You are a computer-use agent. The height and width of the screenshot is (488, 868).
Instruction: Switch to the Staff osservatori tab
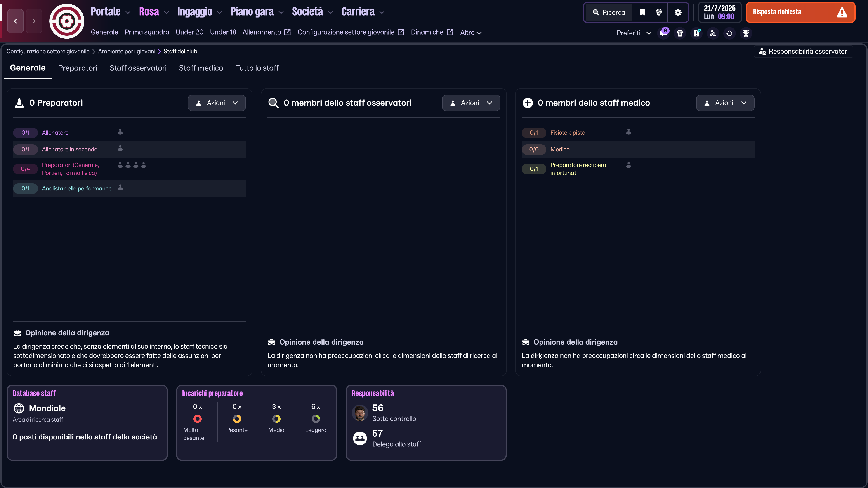coord(138,68)
